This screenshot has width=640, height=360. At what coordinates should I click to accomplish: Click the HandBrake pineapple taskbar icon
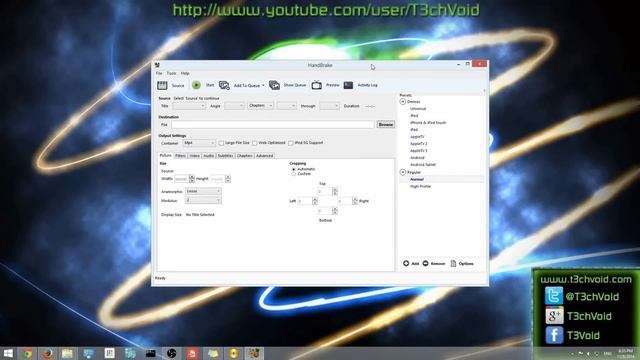click(254, 353)
